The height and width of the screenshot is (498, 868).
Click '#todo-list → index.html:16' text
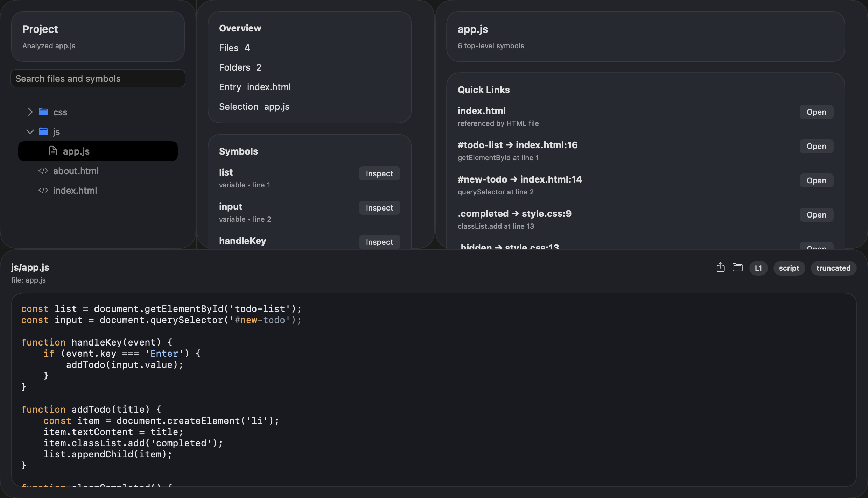[x=518, y=145]
